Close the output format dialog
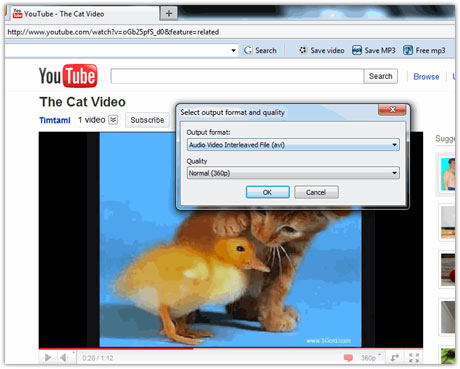Viewport: 460px width, 369px height. [x=392, y=110]
